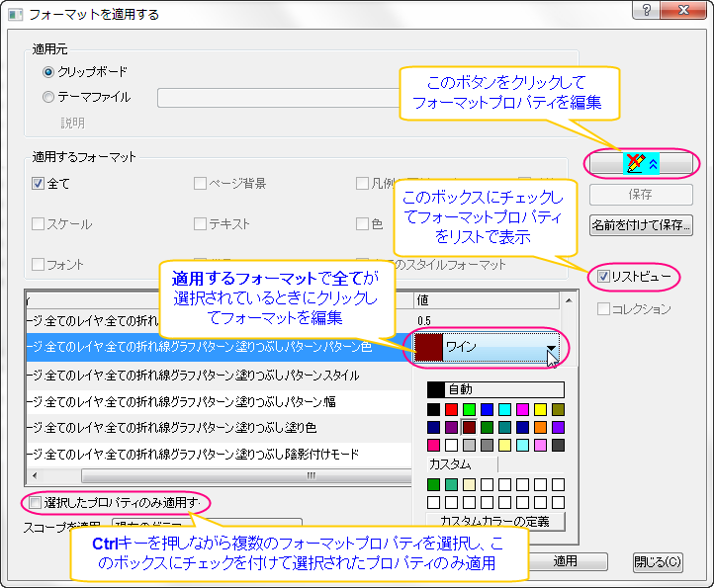Pick the first green custom color swatch

coord(433,484)
